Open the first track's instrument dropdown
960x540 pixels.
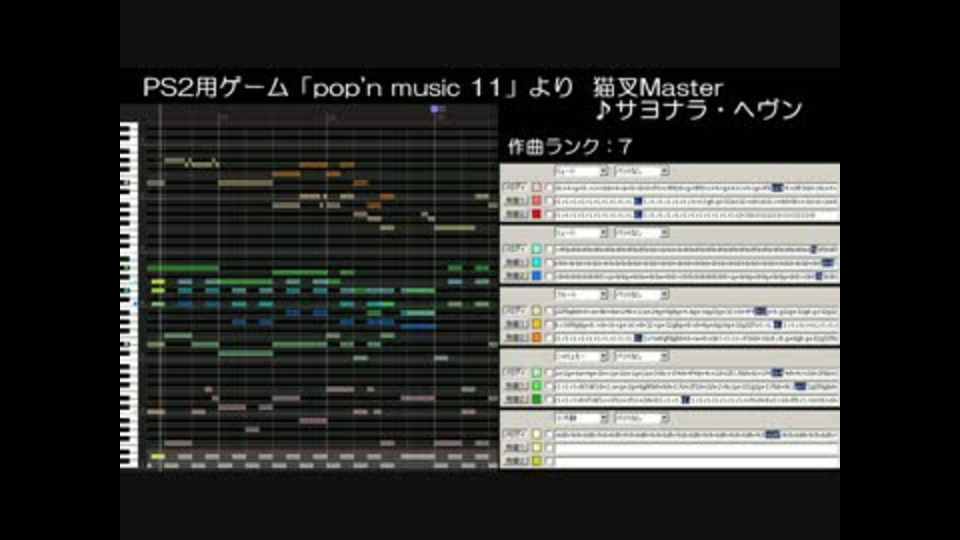pyautogui.click(x=581, y=171)
